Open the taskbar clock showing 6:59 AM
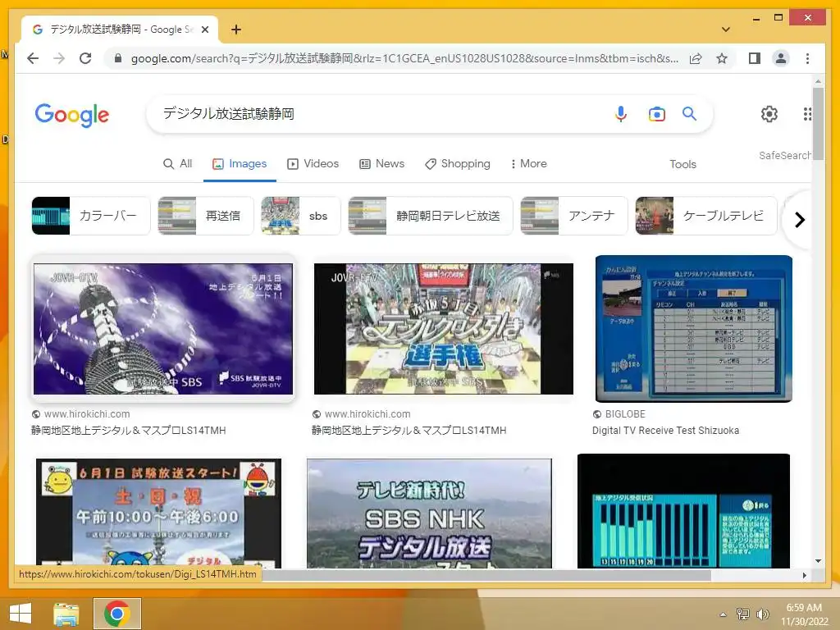Image resolution: width=840 pixels, height=630 pixels. [804, 614]
